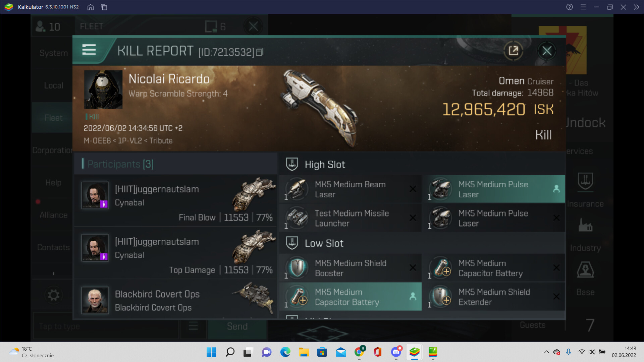
Task: Open BlueStacks home screen icon
Action: coord(91,7)
